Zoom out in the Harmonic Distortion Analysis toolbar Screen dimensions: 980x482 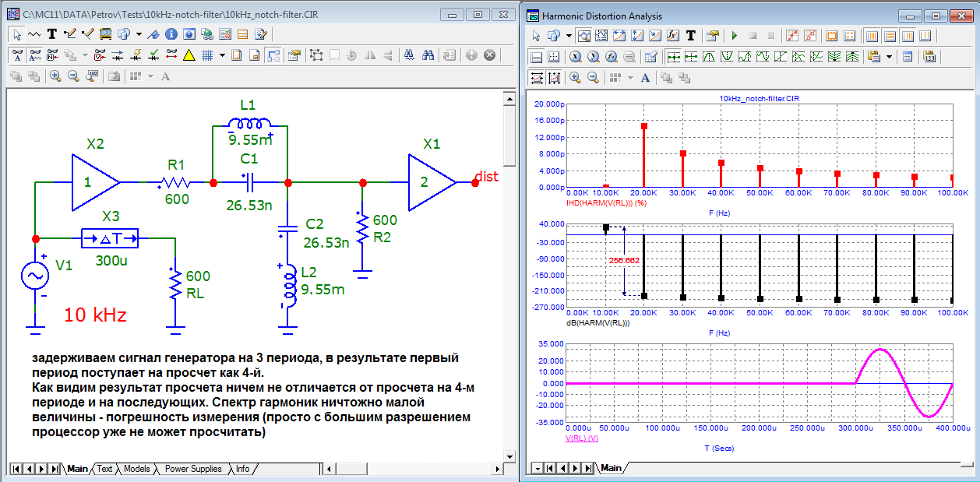(x=593, y=78)
